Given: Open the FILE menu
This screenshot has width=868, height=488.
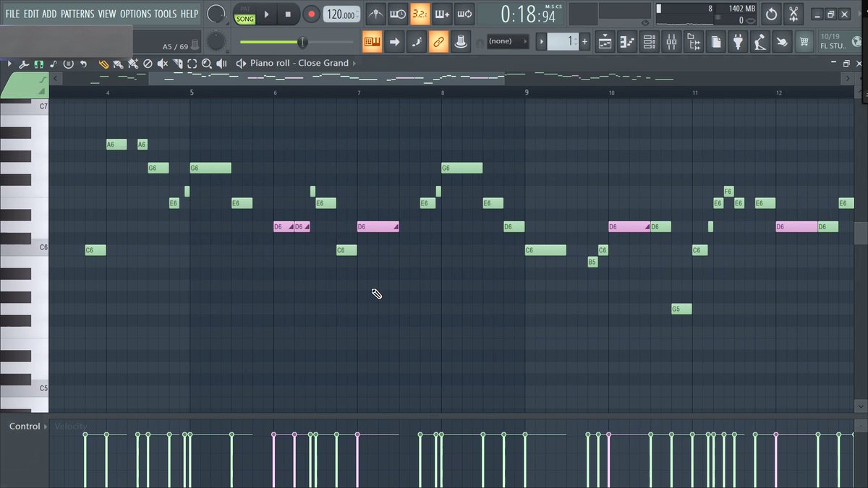Looking at the screenshot, I should click(13, 14).
